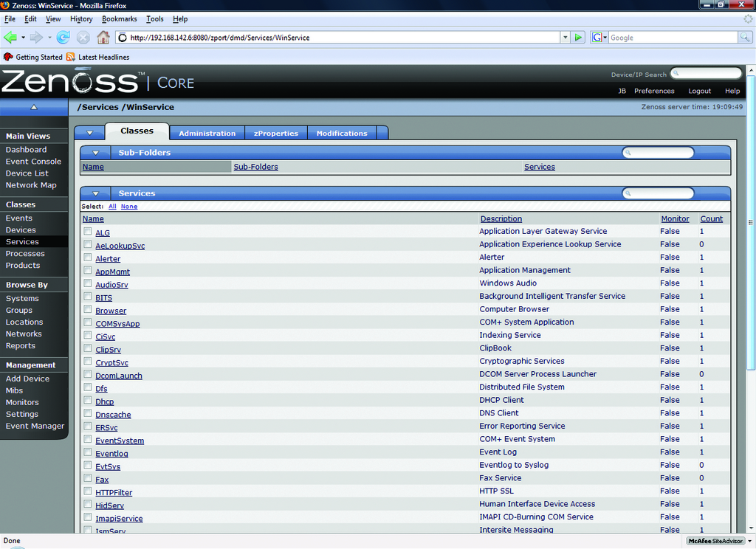The width and height of the screenshot is (756, 549).
Task: Select the Dnscache row checkbox
Action: point(88,413)
